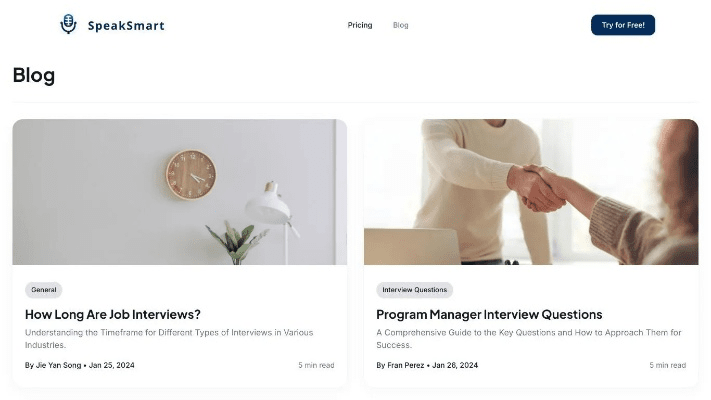Click the Comprehensive Guide description text
Screen dimensions: 711x400
pos(529,339)
